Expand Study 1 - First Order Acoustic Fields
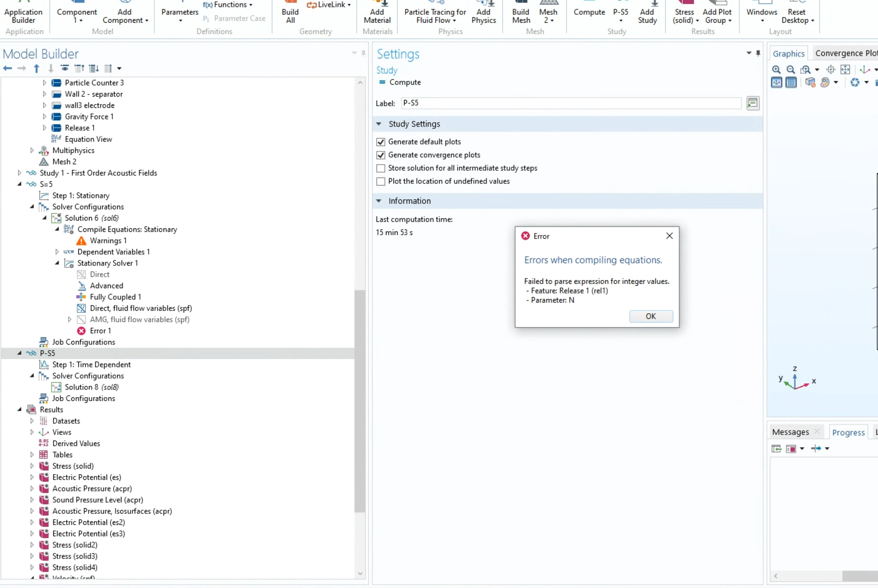878x588 pixels. pyautogui.click(x=20, y=173)
